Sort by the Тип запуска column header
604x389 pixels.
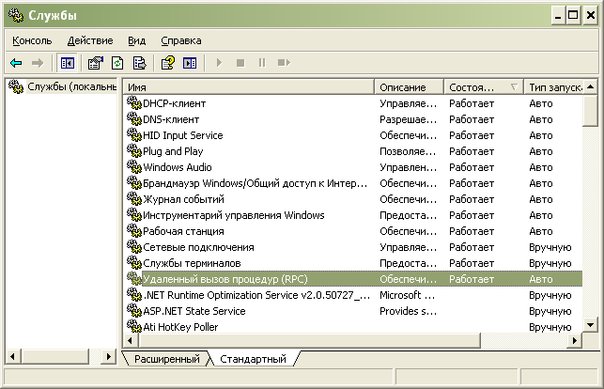point(553,87)
